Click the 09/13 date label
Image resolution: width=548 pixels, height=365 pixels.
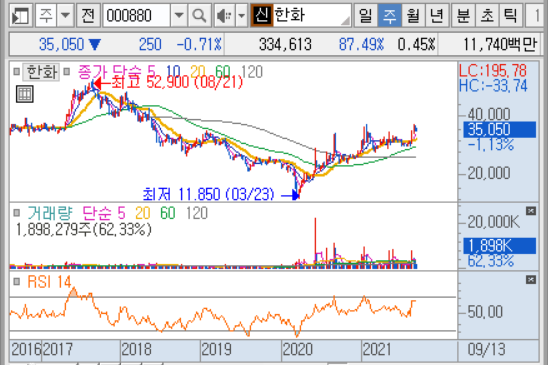click(x=486, y=349)
